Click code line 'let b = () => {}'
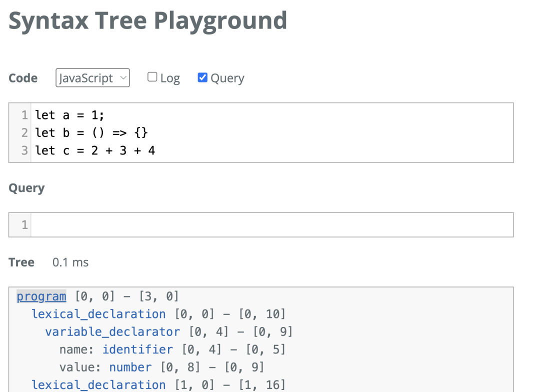 (x=91, y=132)
